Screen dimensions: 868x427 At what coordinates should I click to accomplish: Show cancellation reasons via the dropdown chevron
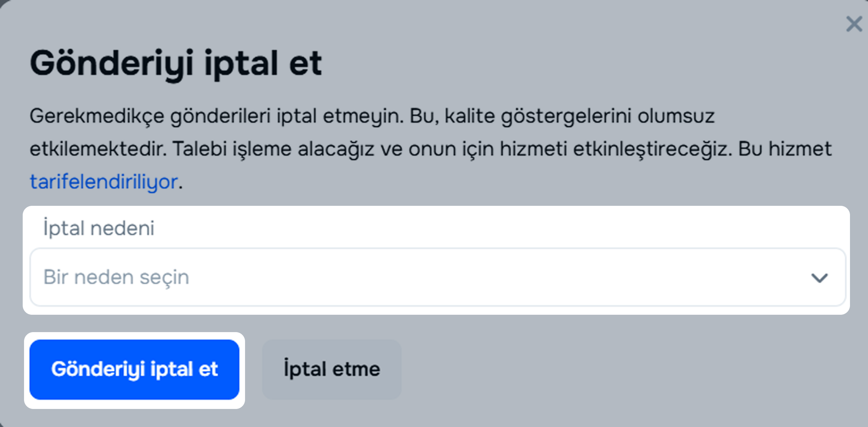819,278
